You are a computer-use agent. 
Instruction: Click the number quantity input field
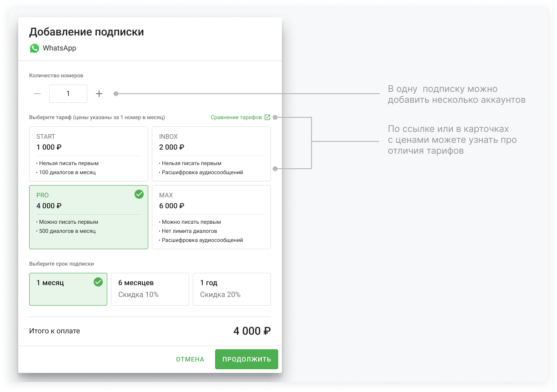pyautogui.click(x=68, y=94)
